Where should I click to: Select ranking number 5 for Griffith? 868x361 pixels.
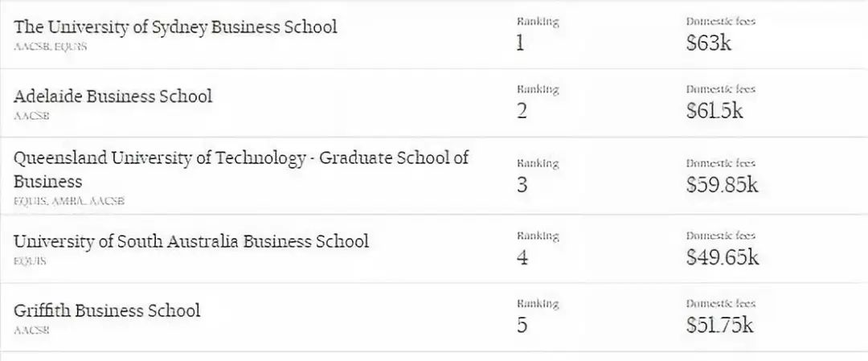(522, 326)
